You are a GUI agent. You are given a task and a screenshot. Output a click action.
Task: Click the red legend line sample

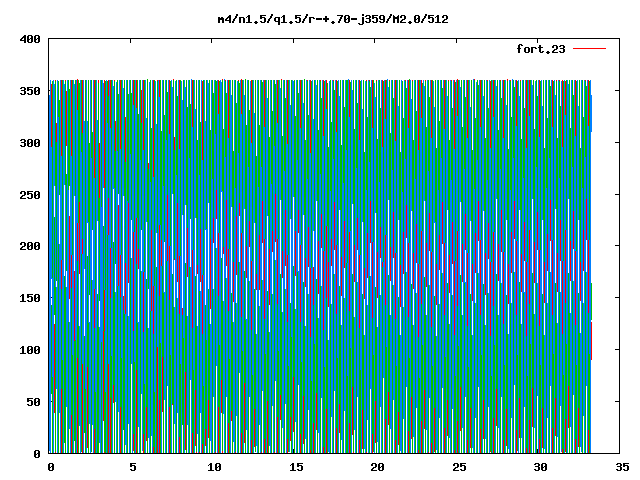pos(589,49)
